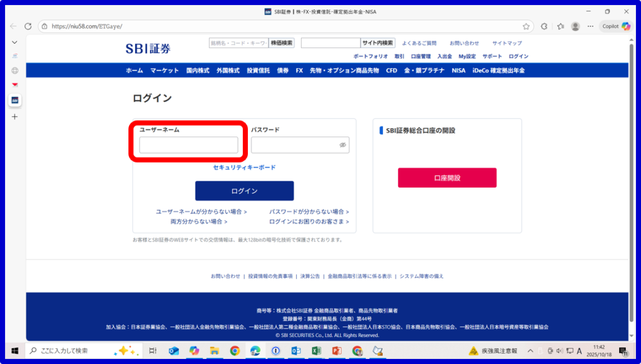Open the NISA navigation menu item
The image size is (641, 364).
(459, 71)
